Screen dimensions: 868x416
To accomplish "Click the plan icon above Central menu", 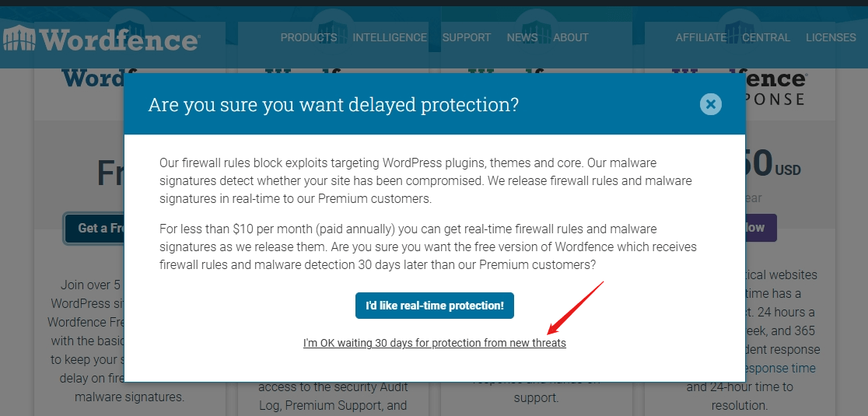I will click(738, 19).
